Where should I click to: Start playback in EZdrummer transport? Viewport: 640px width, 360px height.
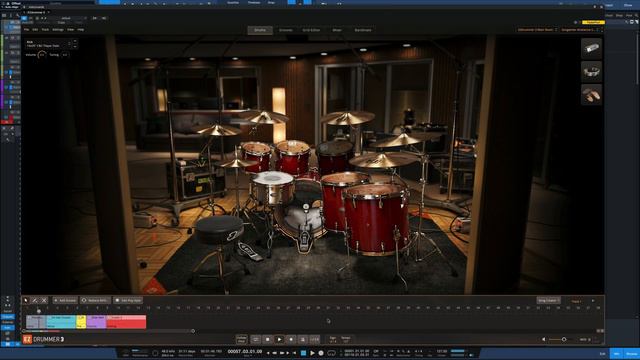(x=279, y=339)
